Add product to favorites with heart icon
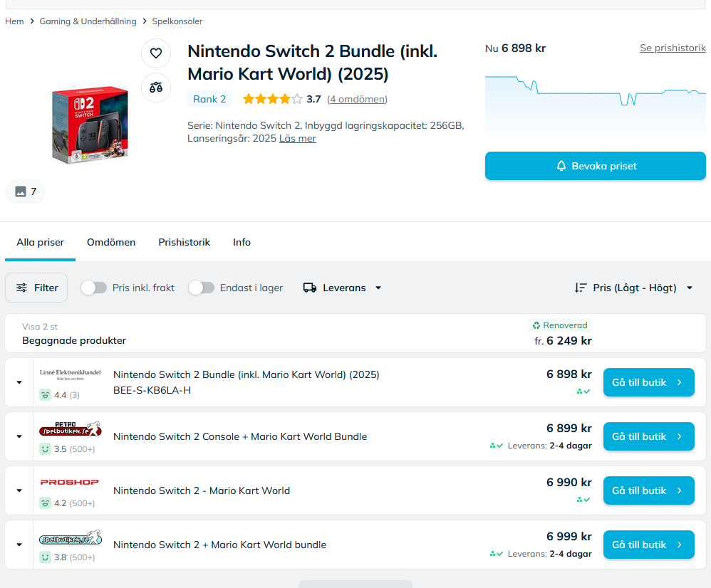Image resolution: width=711 pixels, height=588 pixels. [x=156, y=53]
